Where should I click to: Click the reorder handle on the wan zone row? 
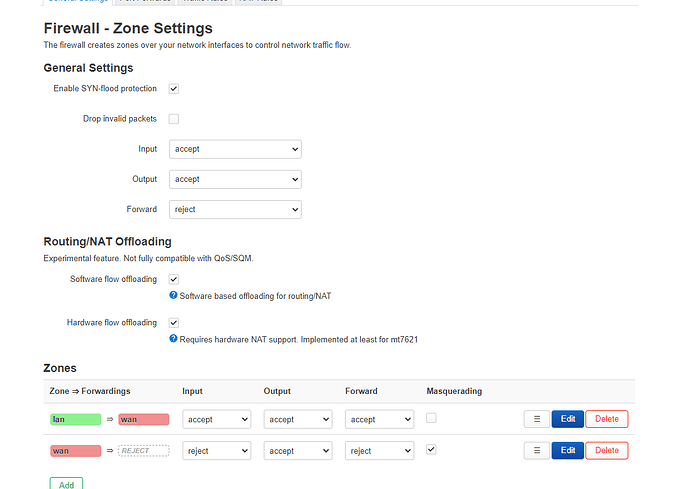pyautogui.click(x=537, y=451)
